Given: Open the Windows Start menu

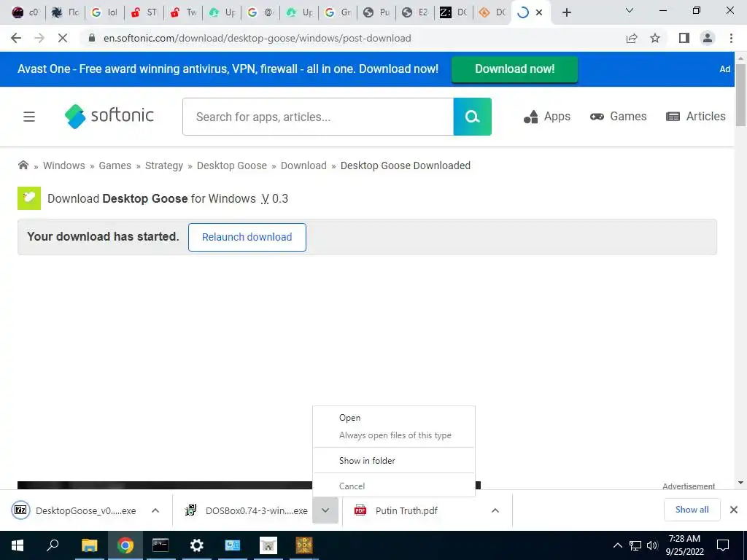Looking at the screenshot, I should (18, 545).
